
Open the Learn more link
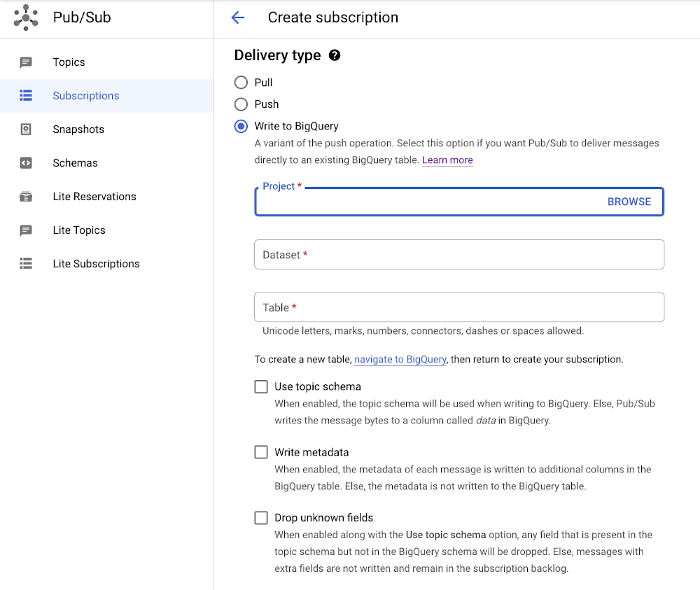pyautogui.click(x=447, y=160)
